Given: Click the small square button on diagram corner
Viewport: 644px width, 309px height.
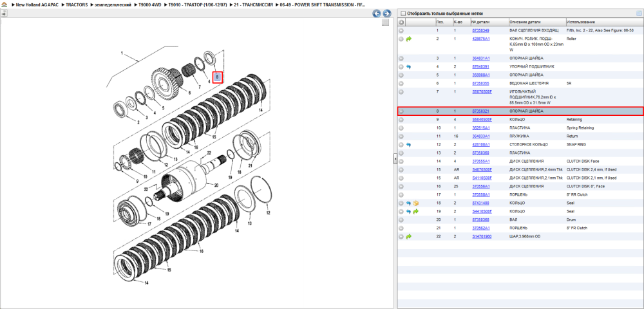Looking at the screenshot, I should click(385, 23).
